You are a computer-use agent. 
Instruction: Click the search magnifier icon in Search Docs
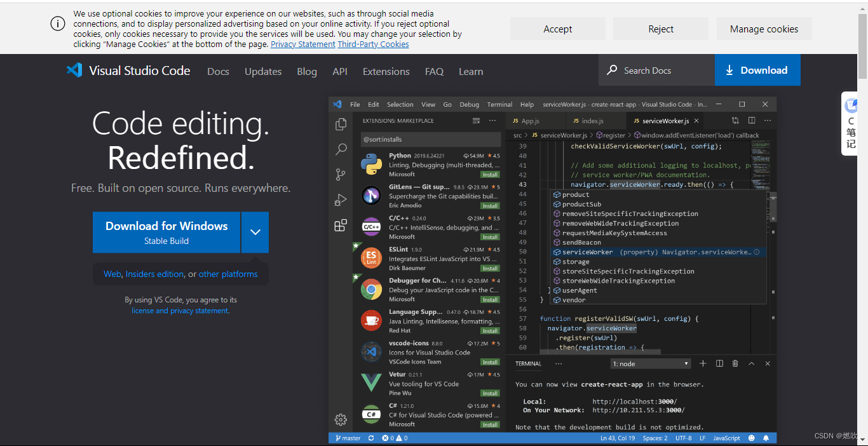pyautogui.click(x=612, y=70)
